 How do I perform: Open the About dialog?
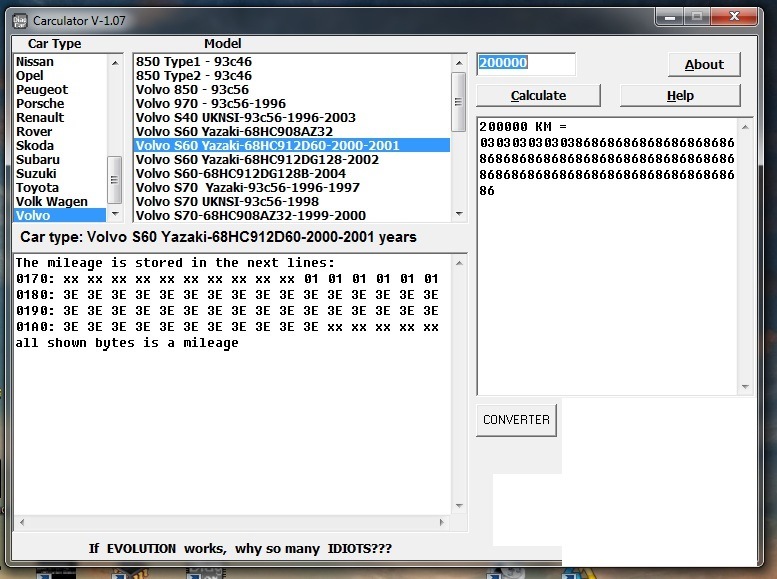click(x=704, y=64)
